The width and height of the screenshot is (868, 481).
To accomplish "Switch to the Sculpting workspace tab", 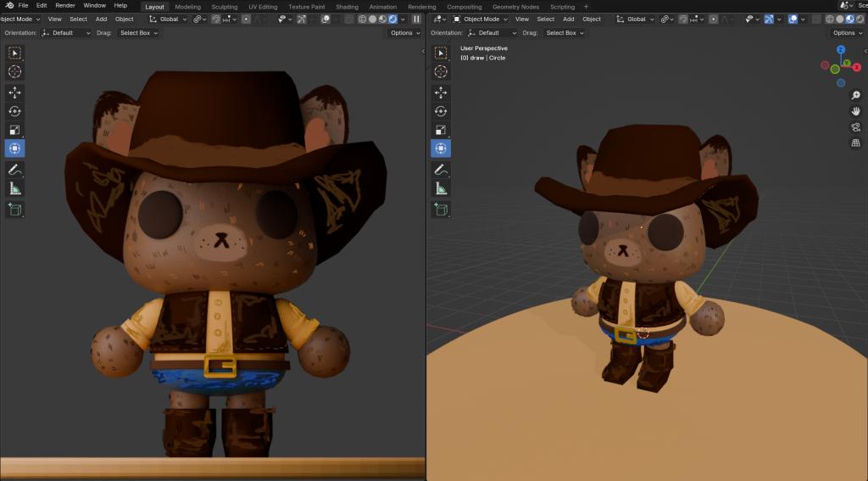I will [224, 6].
